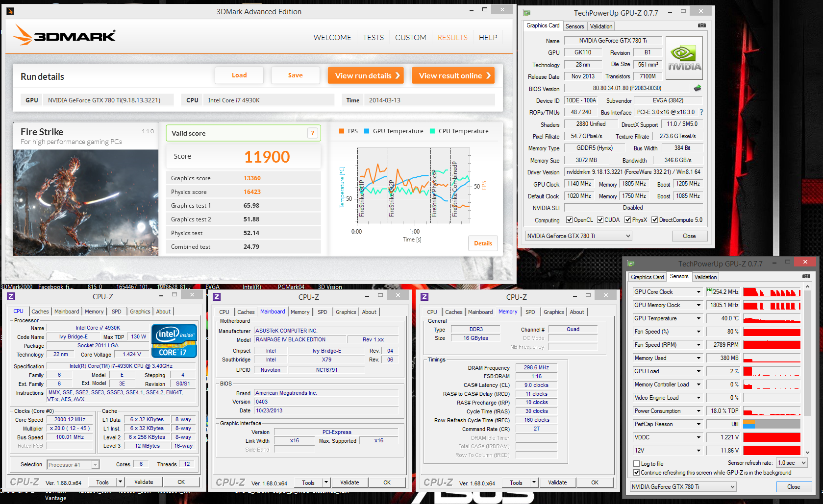
Task: Open the Caches tab in CPU-Z CPU window
Action: (40, 312)
